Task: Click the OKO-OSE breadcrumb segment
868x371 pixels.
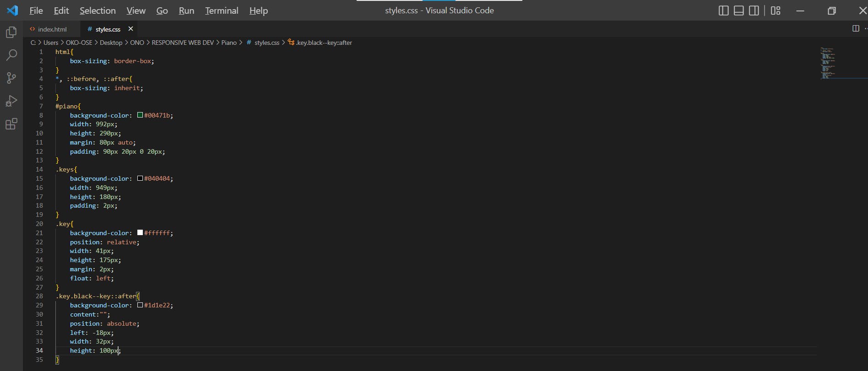Action: coord(79,43)
